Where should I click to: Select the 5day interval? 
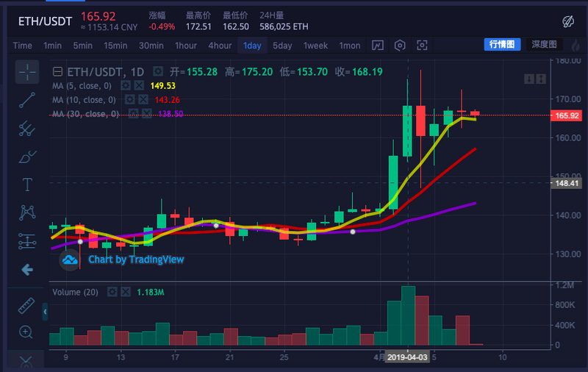282,46
